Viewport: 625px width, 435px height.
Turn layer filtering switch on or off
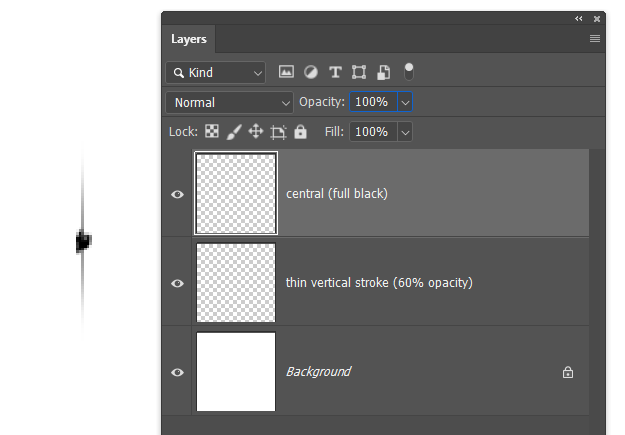coord(408,71)
